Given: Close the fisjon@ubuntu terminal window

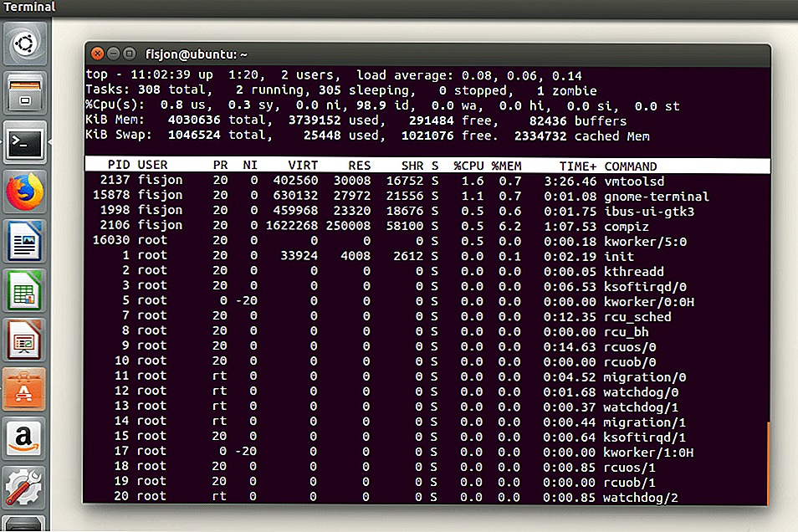Looking at the screenshot, I should (x=97, y=54).
